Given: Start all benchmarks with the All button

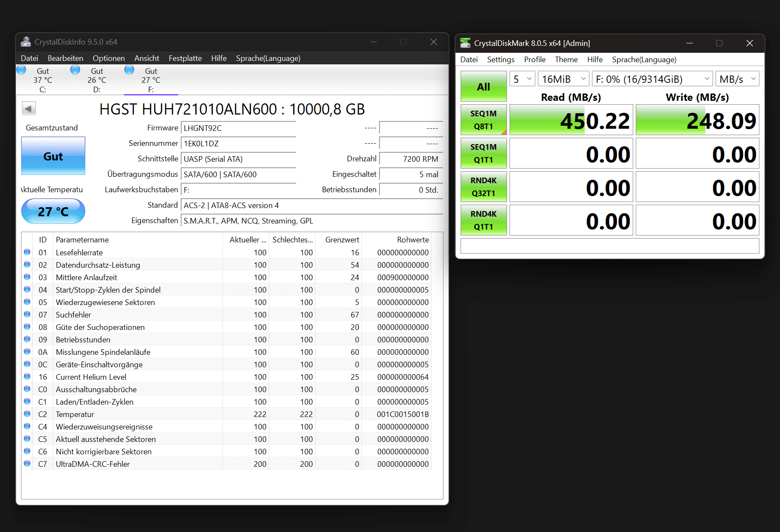Looking at the screenshot, I should tap(483, 87).
